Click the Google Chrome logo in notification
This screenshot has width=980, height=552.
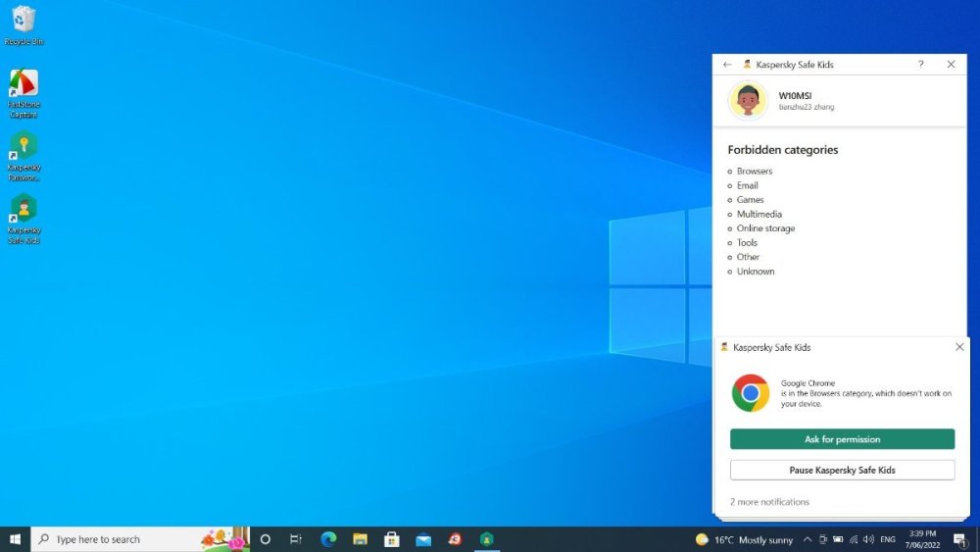coord(750,393)
